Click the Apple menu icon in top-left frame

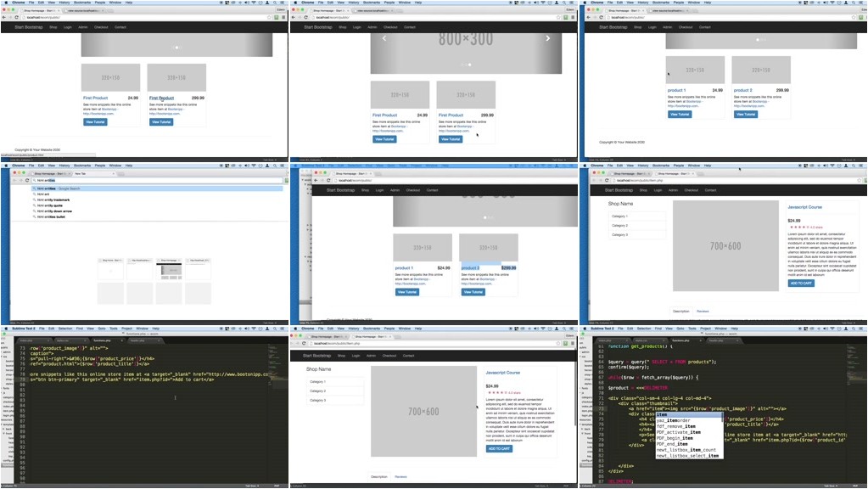tap(6, 3)
